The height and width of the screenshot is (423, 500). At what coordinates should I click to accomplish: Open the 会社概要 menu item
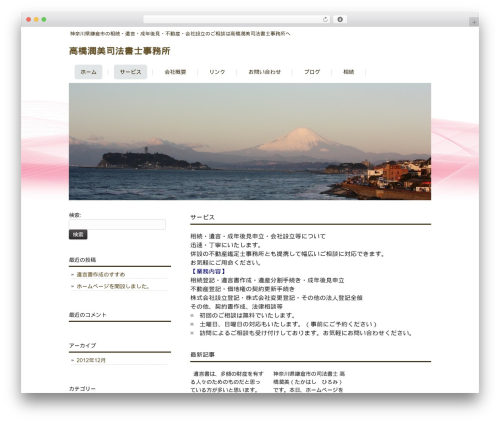click(x=175, y=72)
